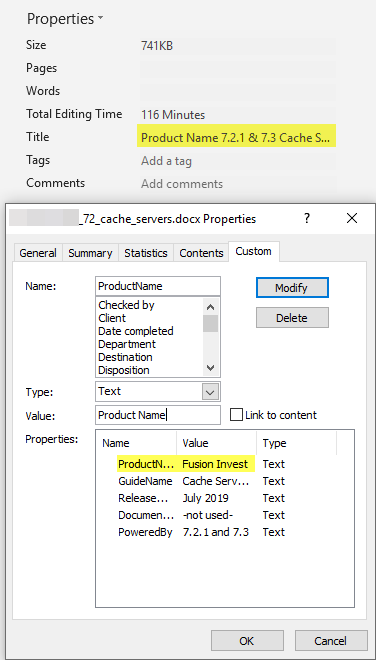This screenshot has height=660, width=376.
Task: Click the name list scroll up arrow
Action: [211, 306]
